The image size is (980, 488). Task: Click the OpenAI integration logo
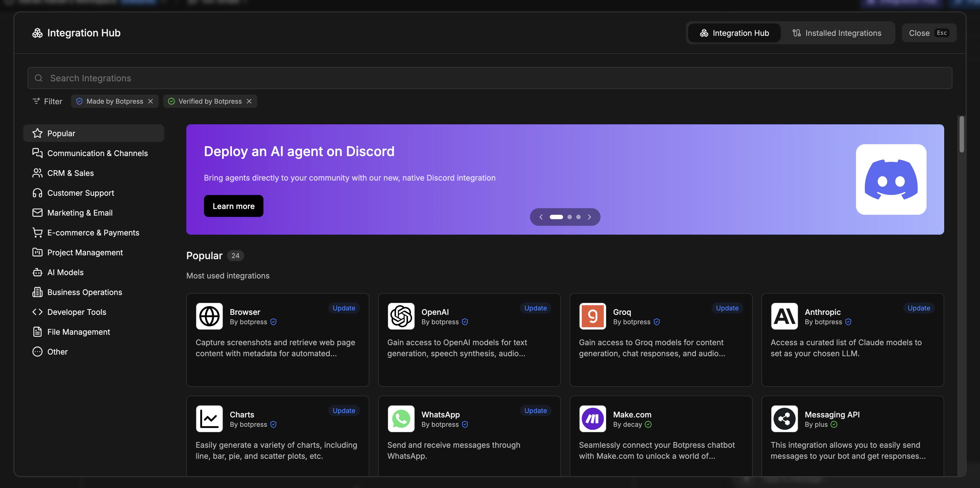(x=401, y=316)
